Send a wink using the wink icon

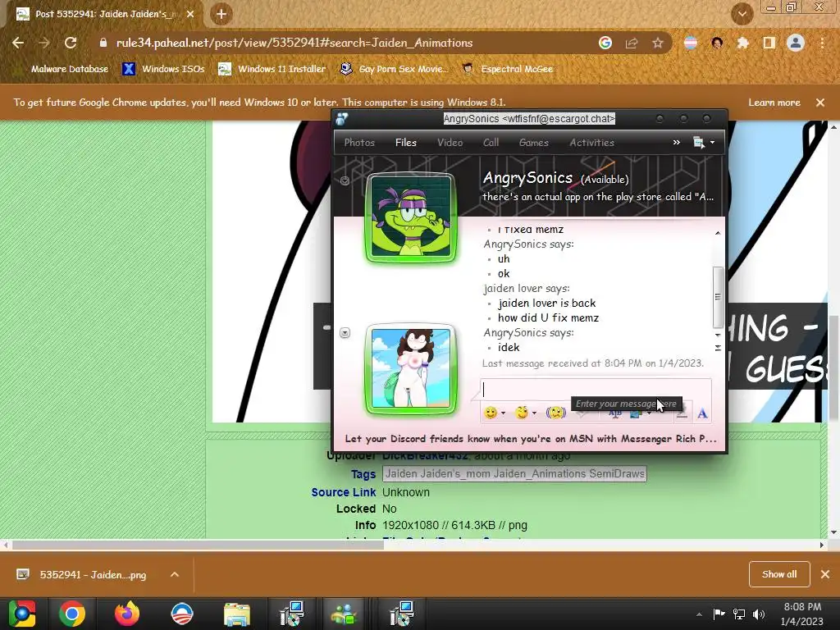[x=521, y=413]
